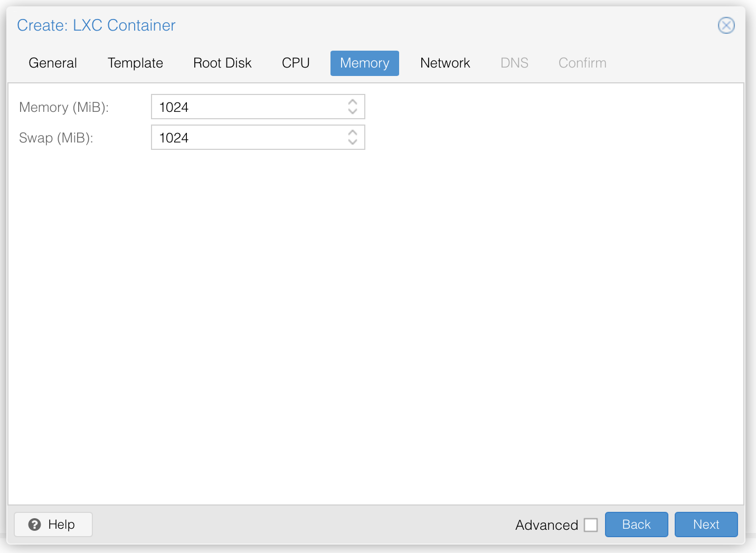Close the Create LXC Container dialog
Screen dimensions: 756x553
click(x=726, y=25)
